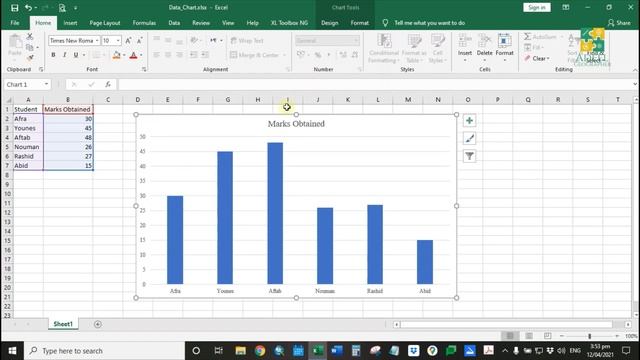
Task: Open the font name dropdown
Action: point(97,40)
